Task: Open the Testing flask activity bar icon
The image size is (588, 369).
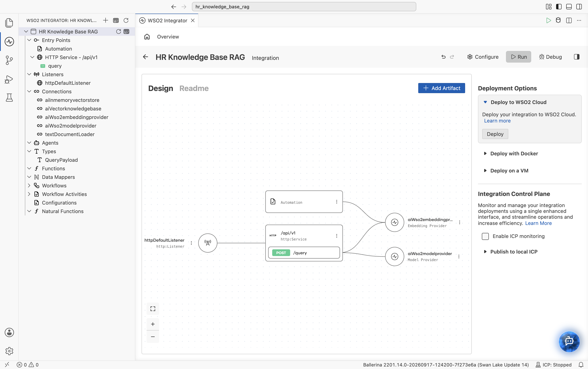Action: tap(9, 98)
